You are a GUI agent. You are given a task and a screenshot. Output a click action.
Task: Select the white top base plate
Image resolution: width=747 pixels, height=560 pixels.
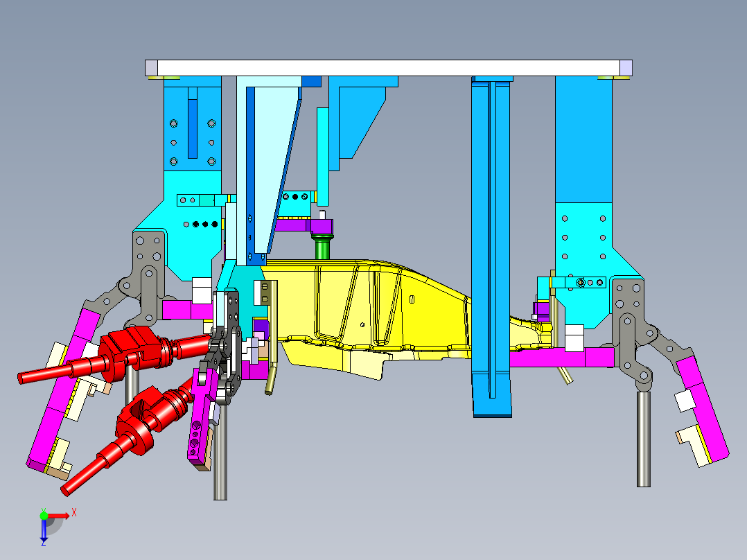[x=388, y=68]
